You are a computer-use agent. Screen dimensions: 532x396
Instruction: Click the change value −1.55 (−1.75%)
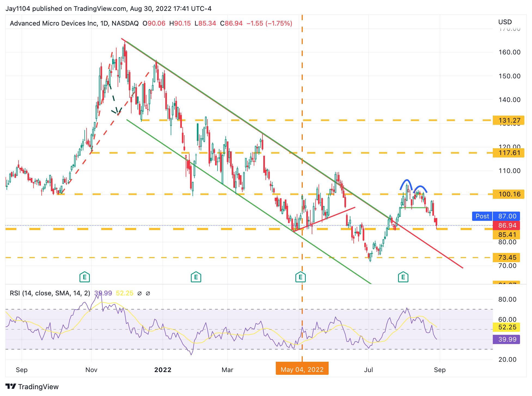[269, 23]
